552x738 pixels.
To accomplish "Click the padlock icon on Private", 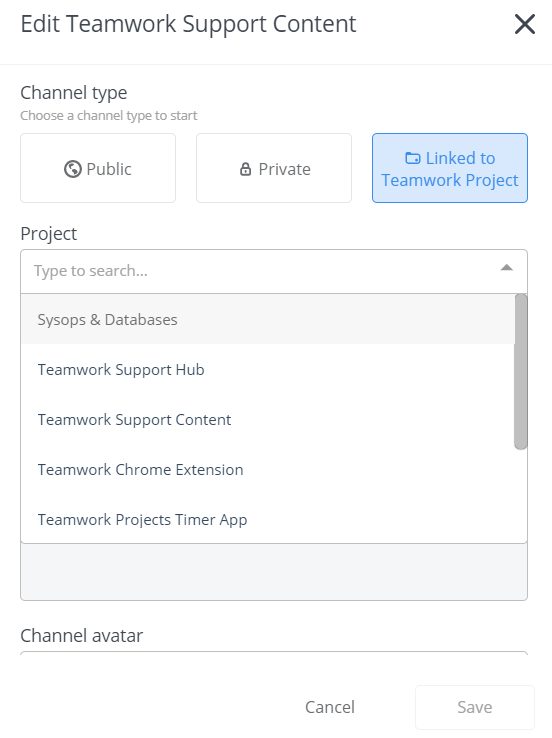I will (x=246, y=169).
